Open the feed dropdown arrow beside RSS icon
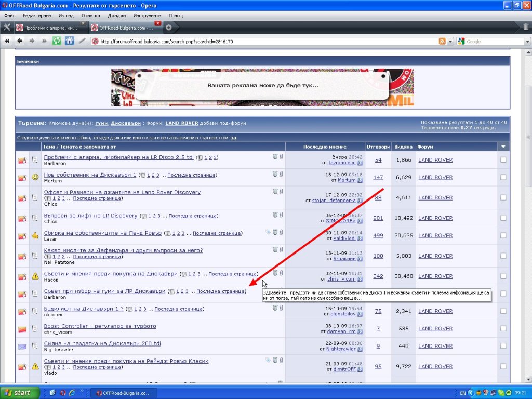 [x=450, y=42]
